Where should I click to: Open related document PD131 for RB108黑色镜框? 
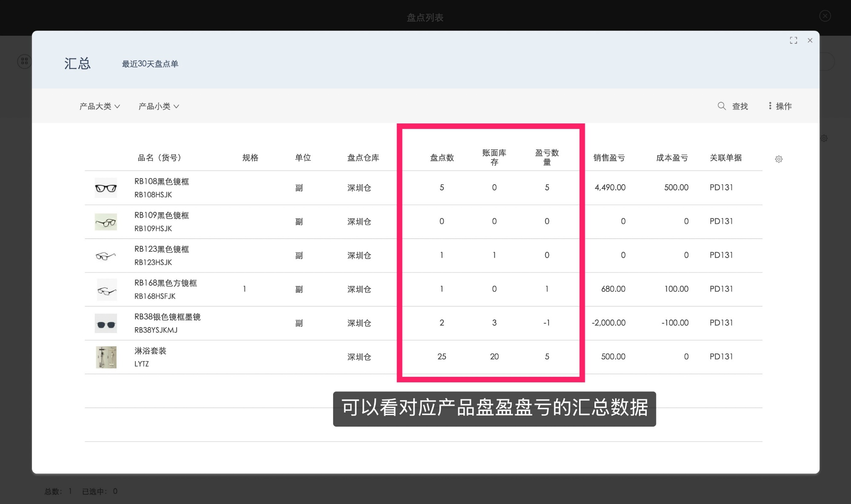(x=721, y=188)
